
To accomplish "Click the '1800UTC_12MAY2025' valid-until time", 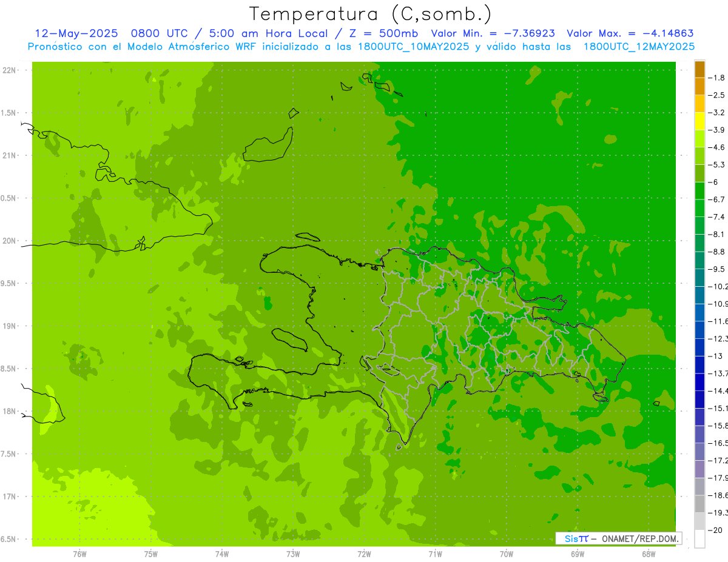I will (638, 47).
